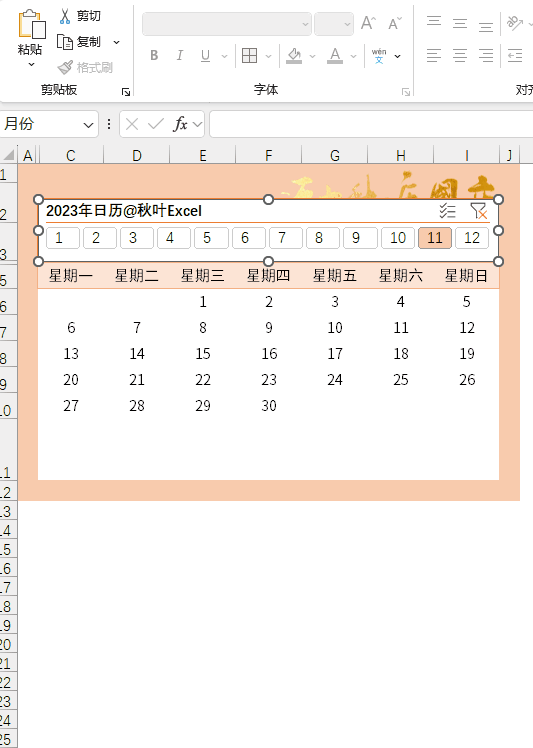The width and height of the screenshot is (533, 748).
Task: Select month 5 in slicer
Action: point(211,238)
